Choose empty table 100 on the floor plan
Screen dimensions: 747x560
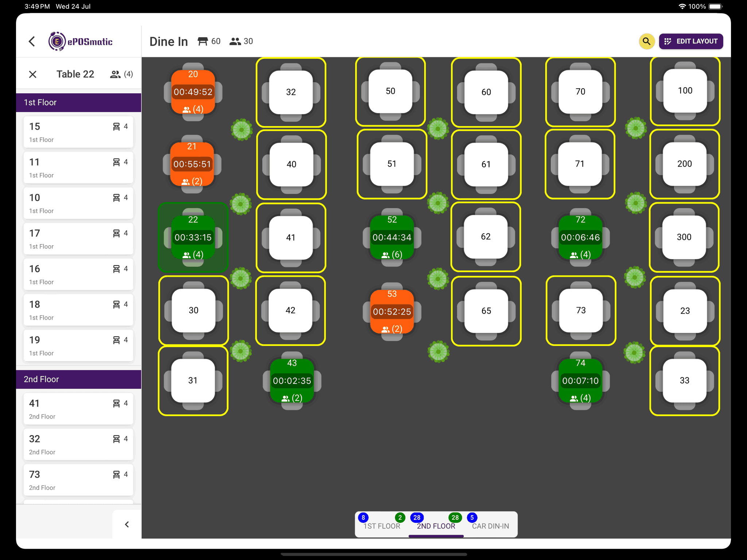coord(685,91)
